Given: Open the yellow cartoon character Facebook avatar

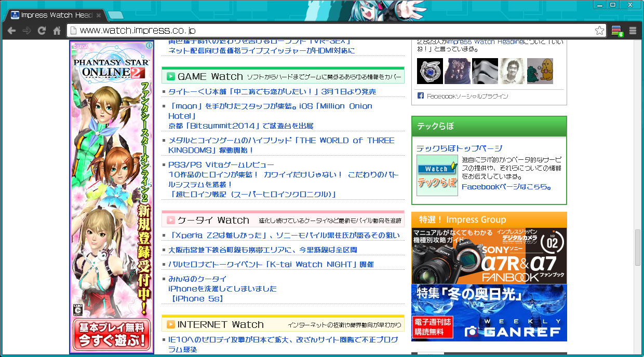Looking at the screenshot, I should point(540,71).
